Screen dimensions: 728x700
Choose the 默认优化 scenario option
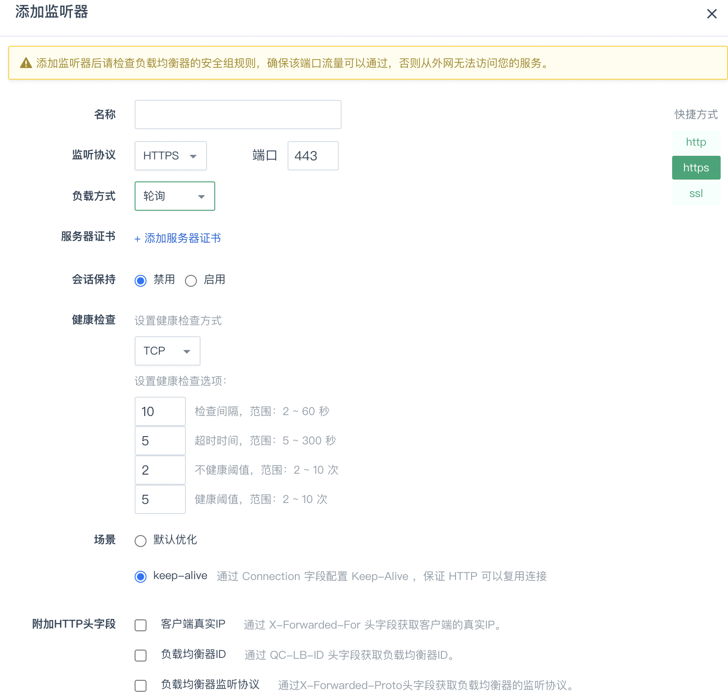[141, 541]
